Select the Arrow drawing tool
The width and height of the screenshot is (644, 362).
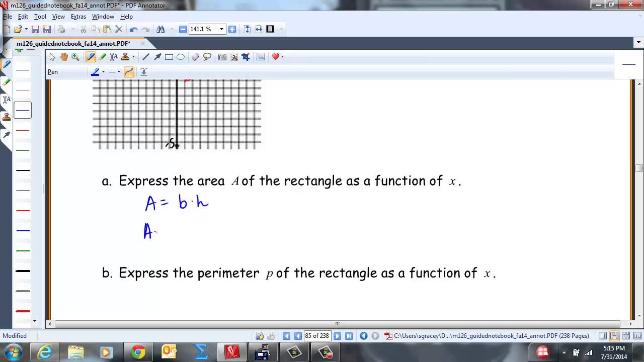(157, 57)
